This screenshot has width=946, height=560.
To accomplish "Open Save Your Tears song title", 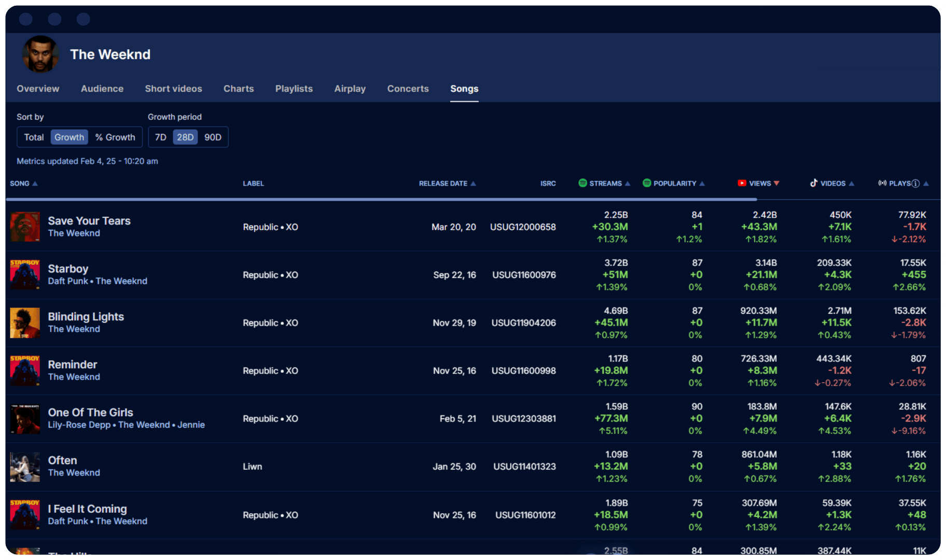I will click(89, 221).
